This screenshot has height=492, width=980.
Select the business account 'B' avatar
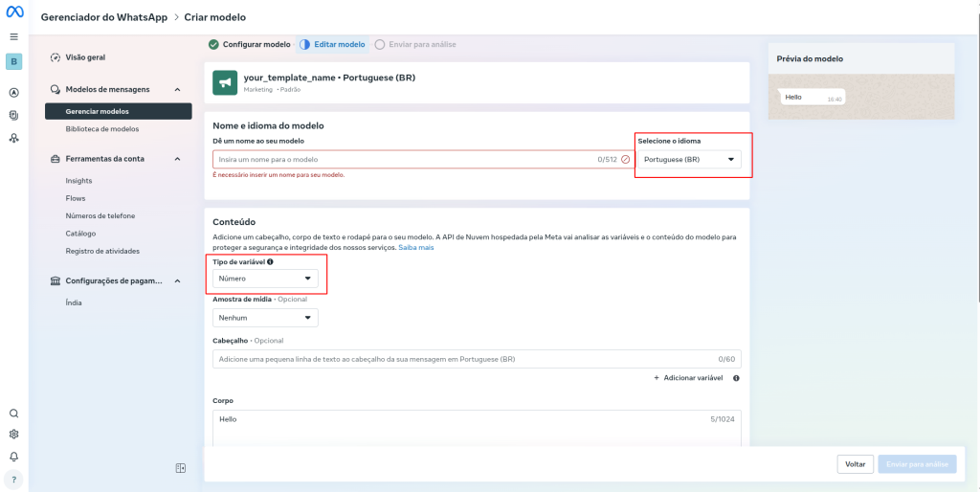(x=13, y=62)
